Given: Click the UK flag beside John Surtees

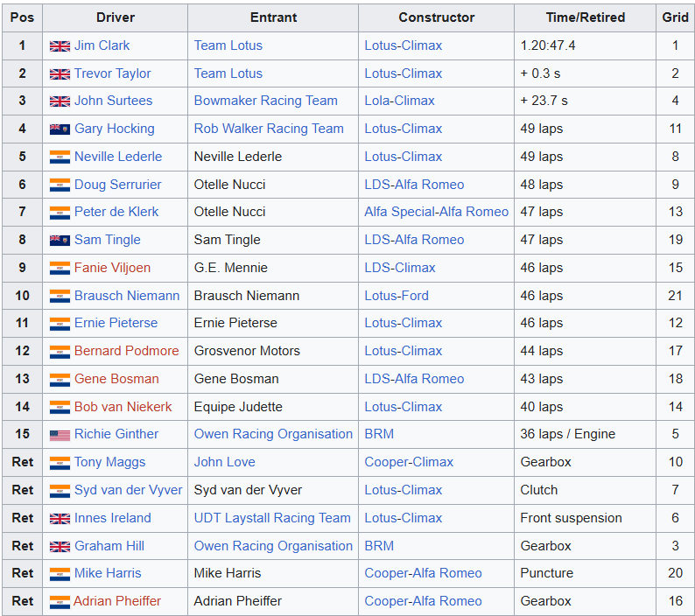Looking at the screenshot, I should [x=60, y=101].
